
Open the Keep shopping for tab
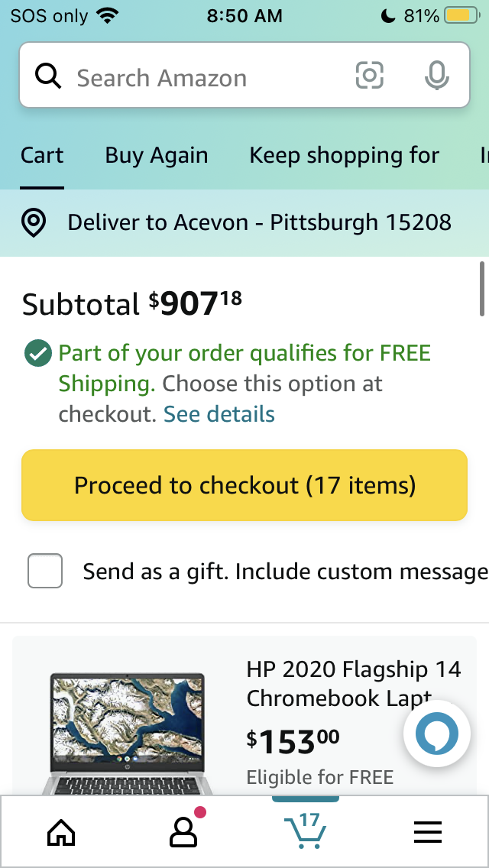[344, 155]
